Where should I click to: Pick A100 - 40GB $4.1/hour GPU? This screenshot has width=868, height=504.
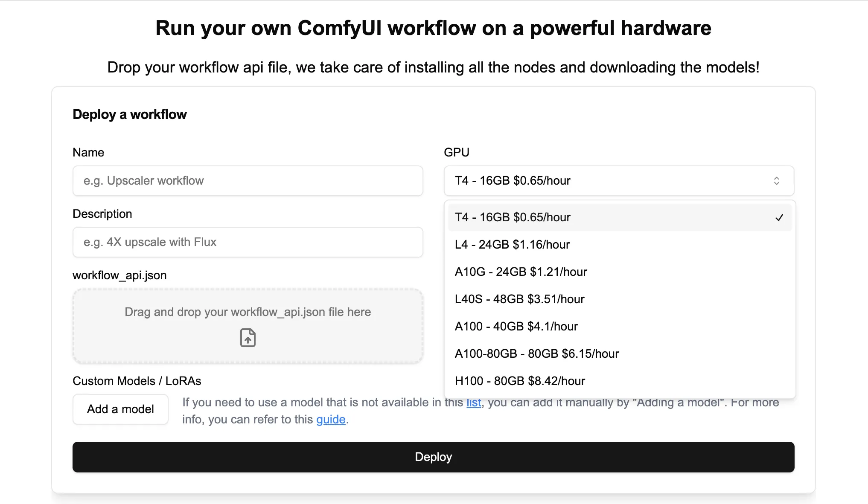coord(620,327)
